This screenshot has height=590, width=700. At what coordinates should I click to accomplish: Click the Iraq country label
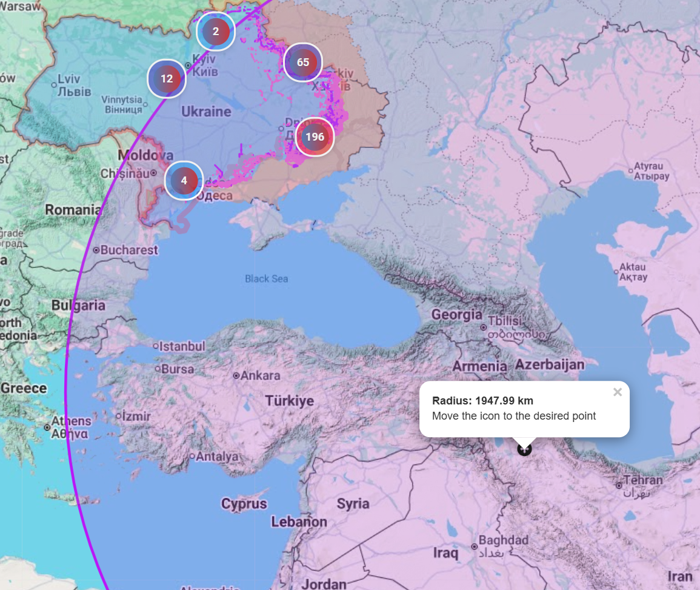[x=445, y=554]
